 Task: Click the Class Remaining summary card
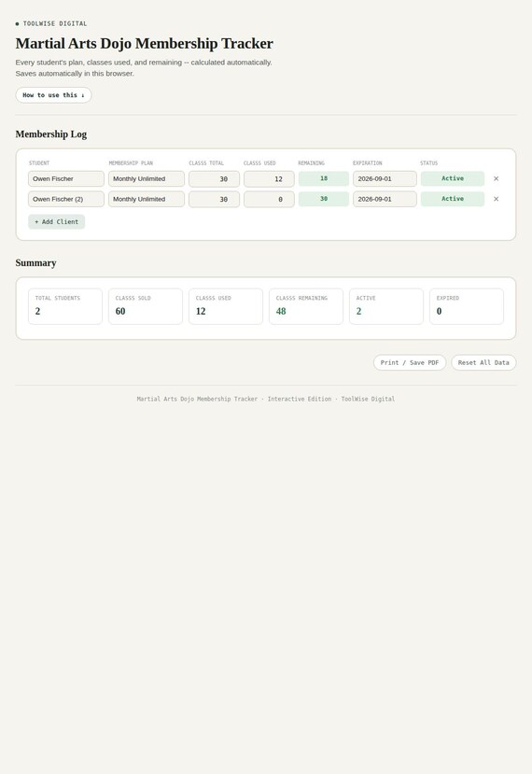point(306,306)
